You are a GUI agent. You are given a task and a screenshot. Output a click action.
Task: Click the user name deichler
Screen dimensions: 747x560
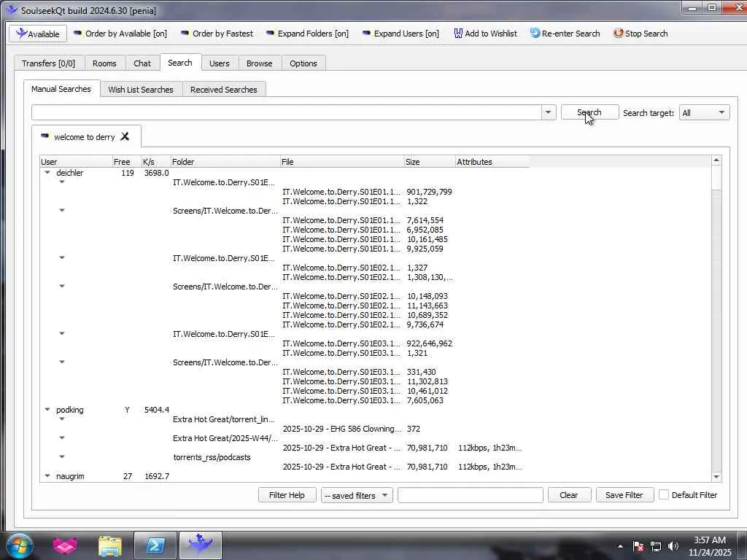coord(69,173)
